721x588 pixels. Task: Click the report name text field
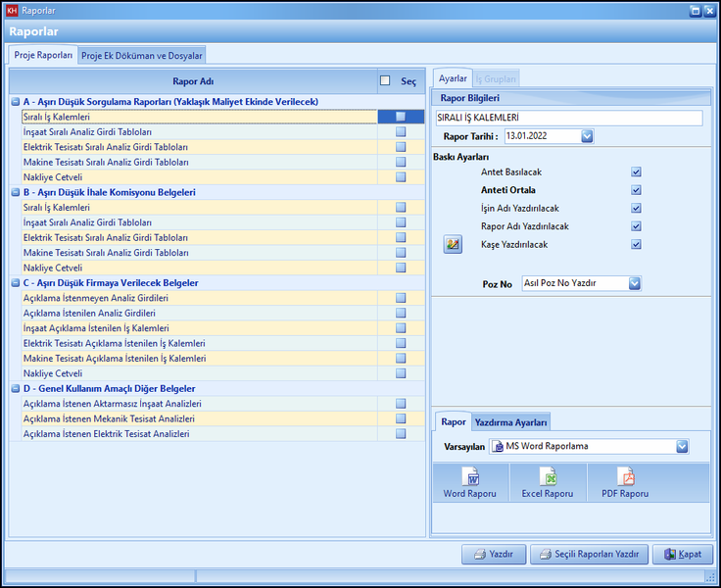[568, 118]
